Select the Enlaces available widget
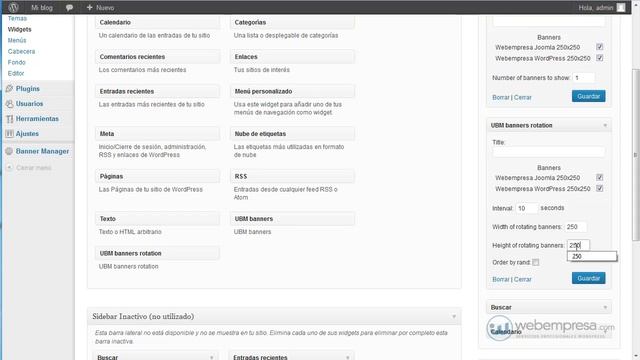640x360 pixels. point(292,57)
